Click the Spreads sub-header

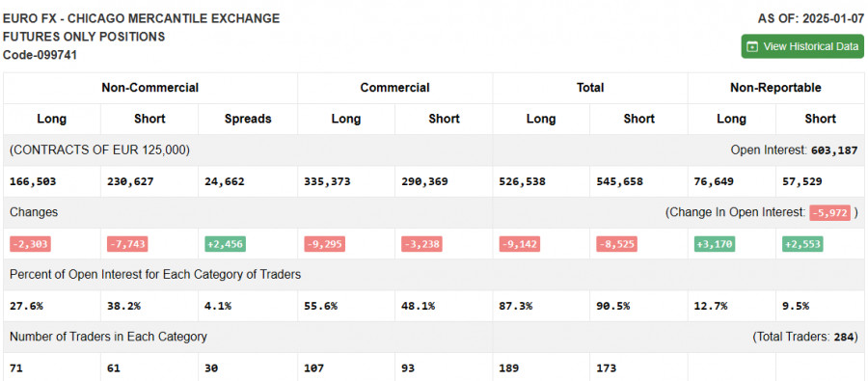[x=248, y=119]
